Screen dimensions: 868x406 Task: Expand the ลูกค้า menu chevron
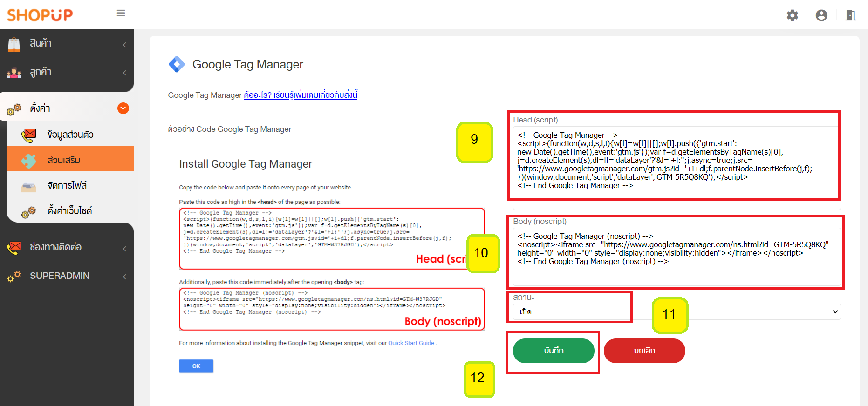(x=124, y=73)
